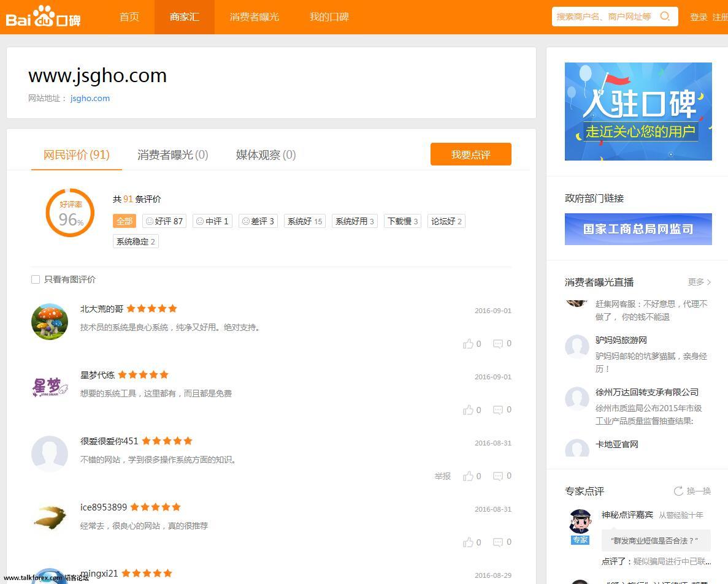Click 登录 link in header
Viewport: 728px width, 584px height.
click(699, 17)
